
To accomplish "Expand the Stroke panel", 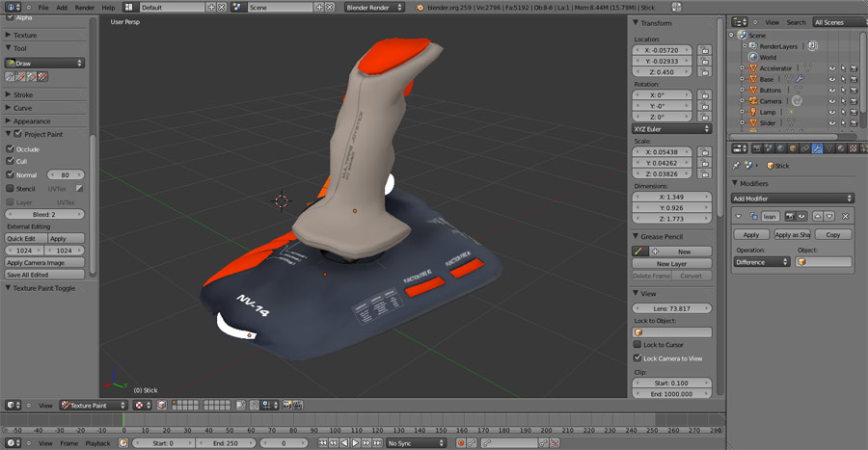I will (23, 95).
